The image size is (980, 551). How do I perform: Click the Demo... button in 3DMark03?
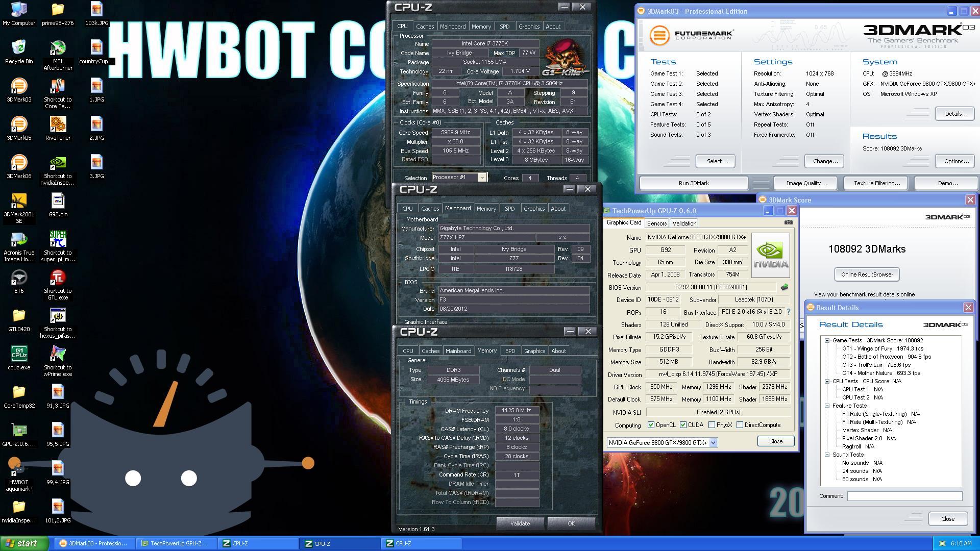pyautogui.click(x=947, y=183)
